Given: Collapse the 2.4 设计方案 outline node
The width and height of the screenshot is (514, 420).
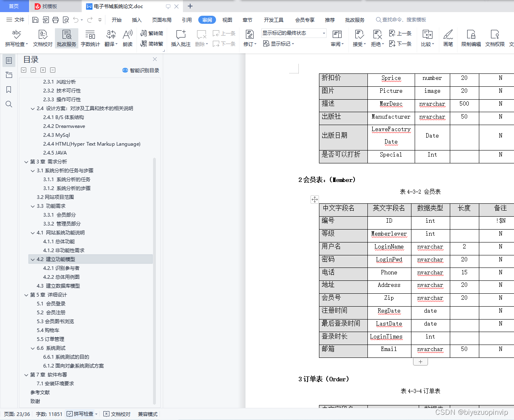Looking at the screenshot, I should [x=33, y=109].
